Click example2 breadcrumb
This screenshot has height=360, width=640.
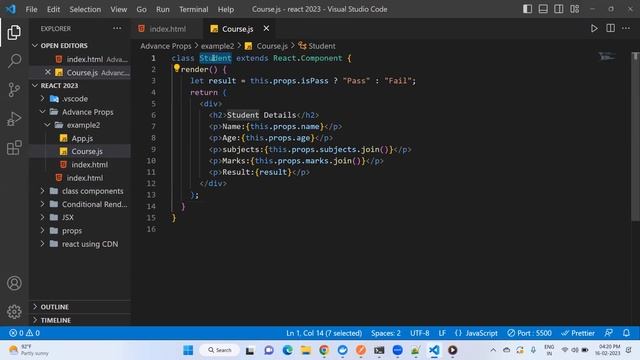(x=218, y=46)
